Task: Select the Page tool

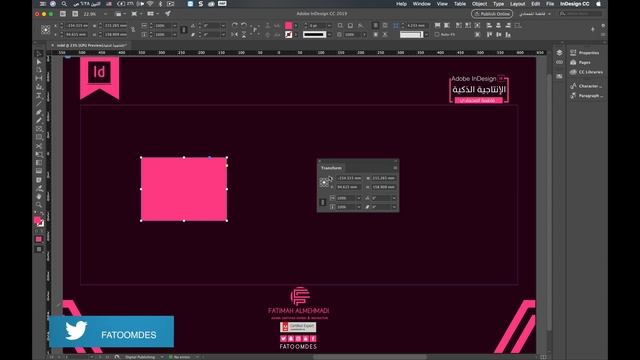Action: pyautogui.click(x=39, y=70)
